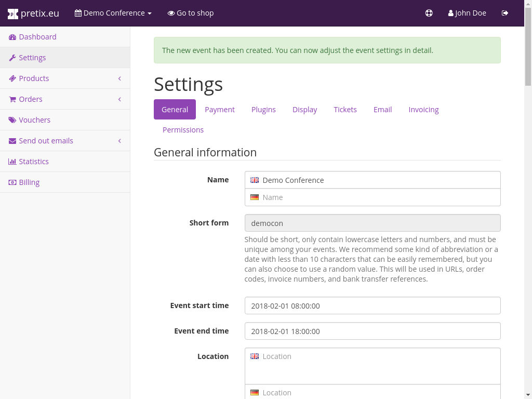Go to Dashboard in sidebar
Screen dimensions: 532x399
65,37
